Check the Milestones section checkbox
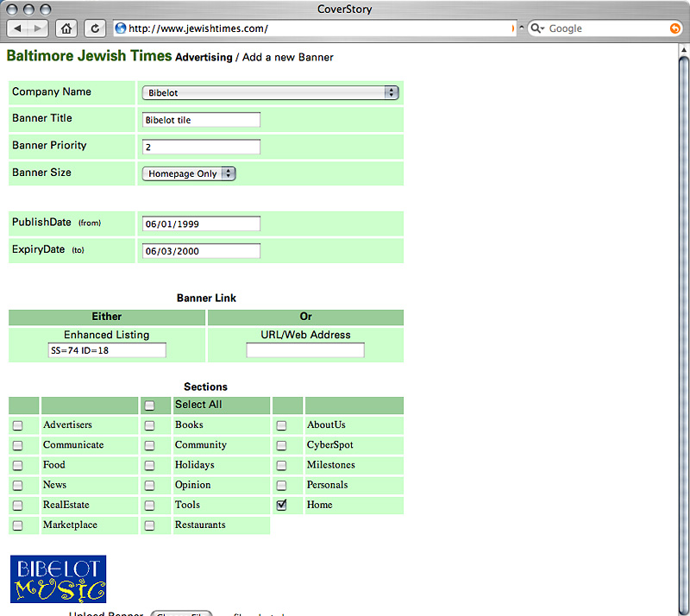This screenshot has width=690, height=616. [281, 465]
